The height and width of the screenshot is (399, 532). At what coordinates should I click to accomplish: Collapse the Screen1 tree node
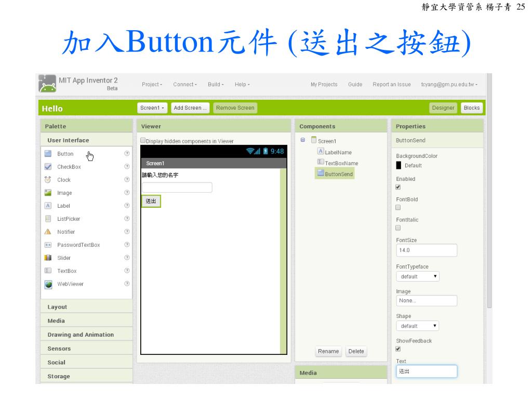[x=303, y=140]
